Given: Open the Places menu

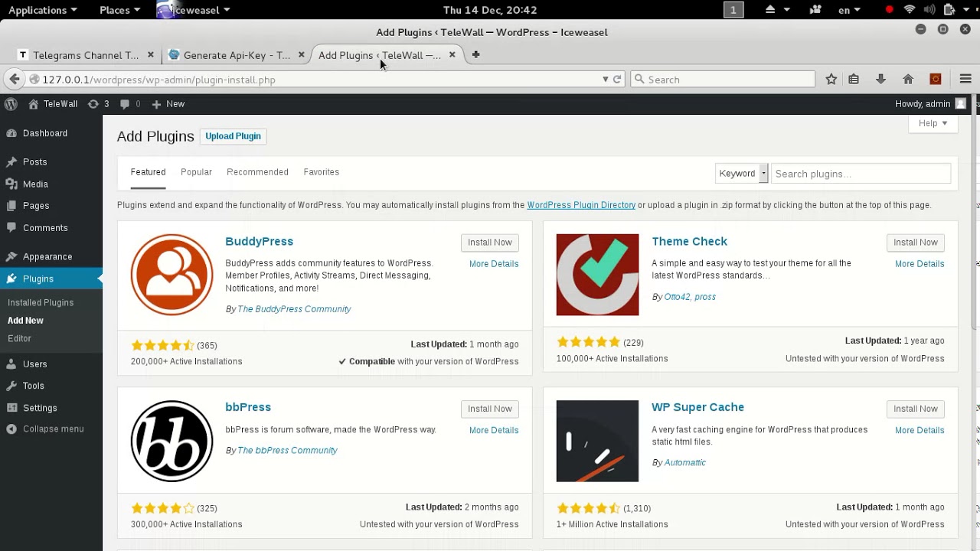Looking at the screenshot, I should 120,10.
